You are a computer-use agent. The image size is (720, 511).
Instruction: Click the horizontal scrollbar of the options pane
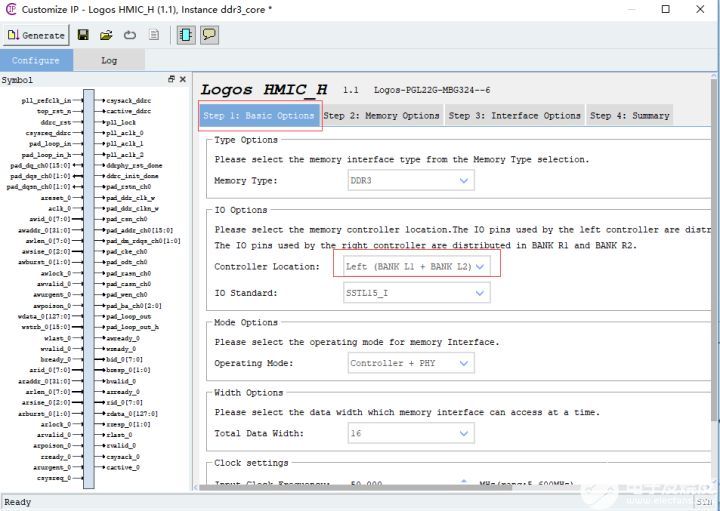354,488
